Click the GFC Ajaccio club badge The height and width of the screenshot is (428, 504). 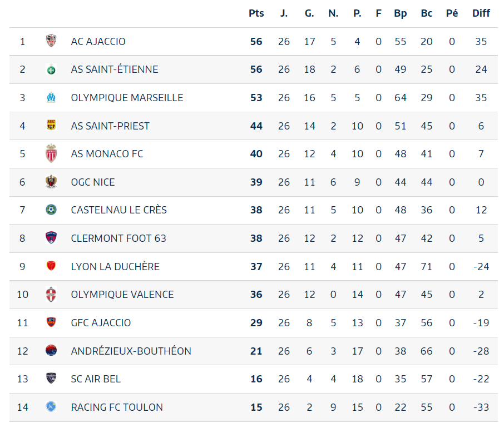(x=51, y=322)
